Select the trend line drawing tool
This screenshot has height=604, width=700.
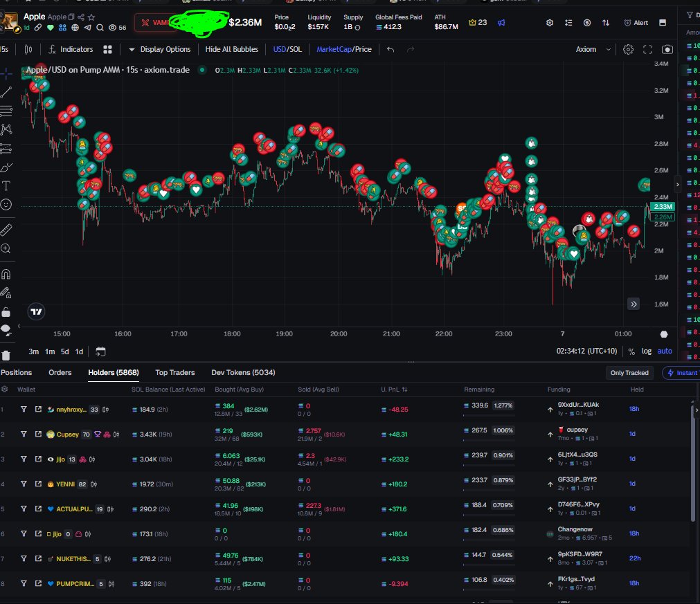[x=6, y=92]
